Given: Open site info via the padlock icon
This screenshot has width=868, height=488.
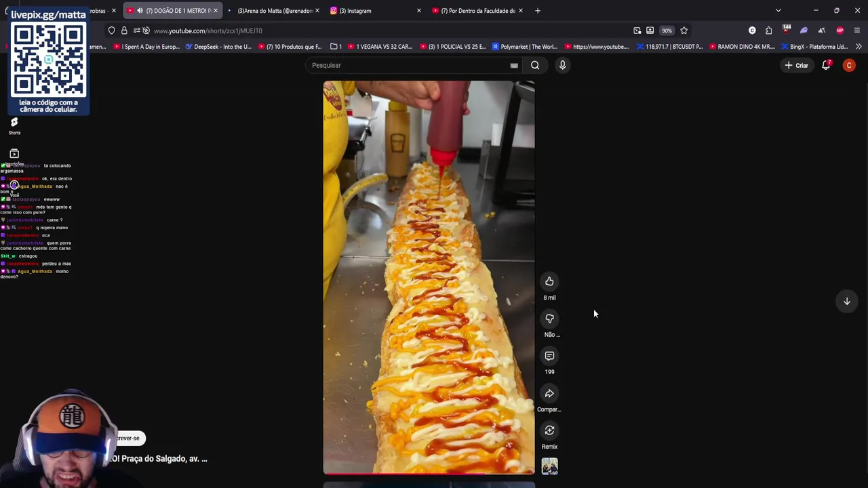Looking at the screenshot, I should pyautogui.click(x=124, y=30).
